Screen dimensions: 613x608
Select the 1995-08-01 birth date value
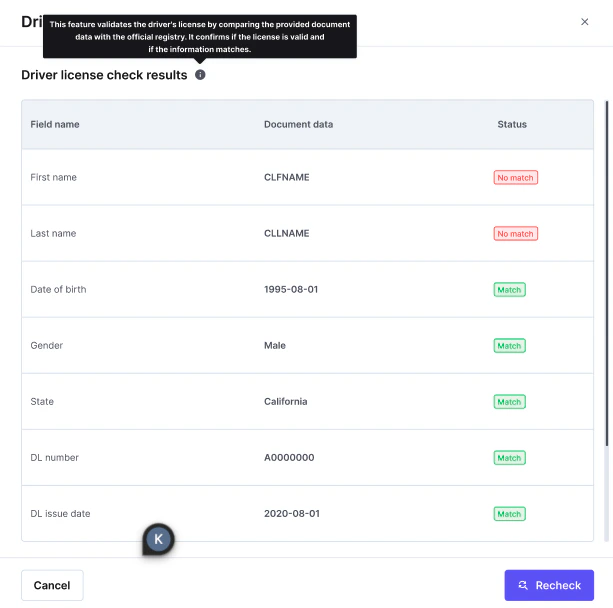(x=291, y=289)
